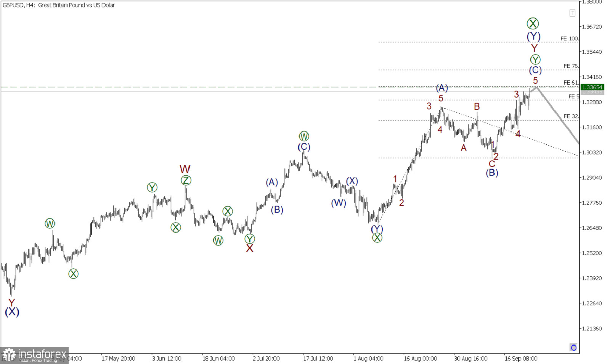Click the 17 Jul 12:00 time label
Screen dimensions: 610x364
[318, 359]
